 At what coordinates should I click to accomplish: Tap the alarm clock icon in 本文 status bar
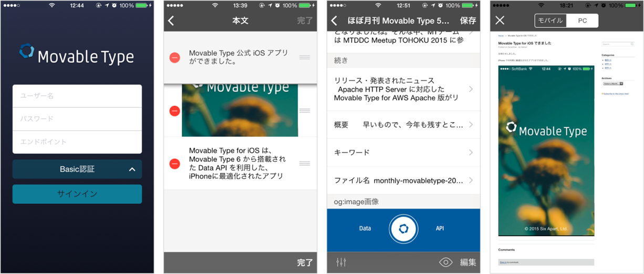click(x=277, y=5)
